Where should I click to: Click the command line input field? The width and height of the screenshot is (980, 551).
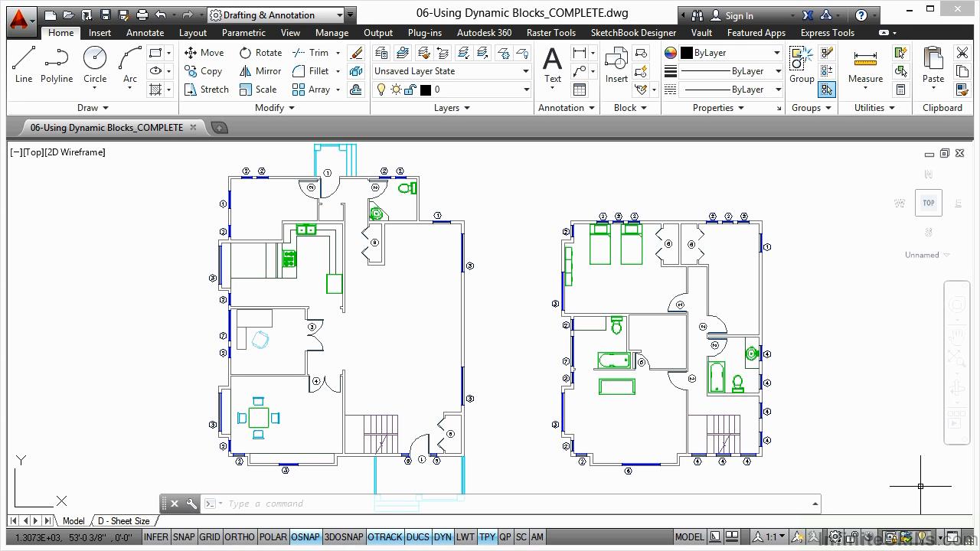coord(513,504)
